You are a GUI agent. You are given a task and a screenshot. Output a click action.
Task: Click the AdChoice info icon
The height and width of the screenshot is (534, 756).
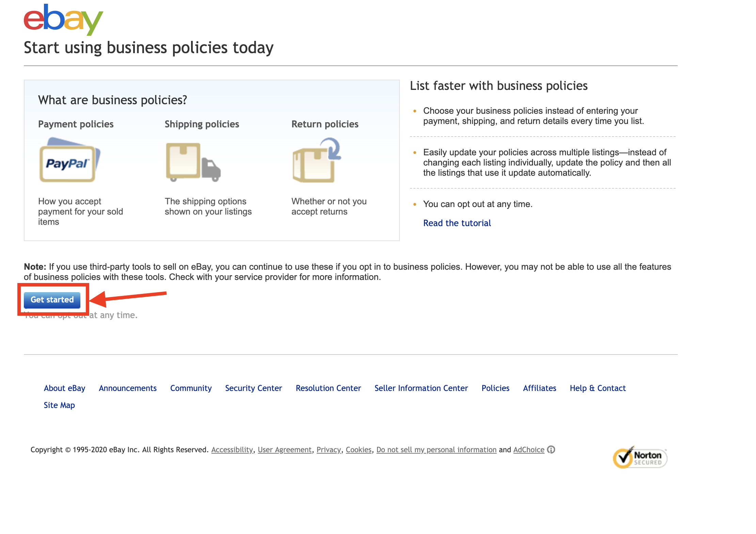551,450
